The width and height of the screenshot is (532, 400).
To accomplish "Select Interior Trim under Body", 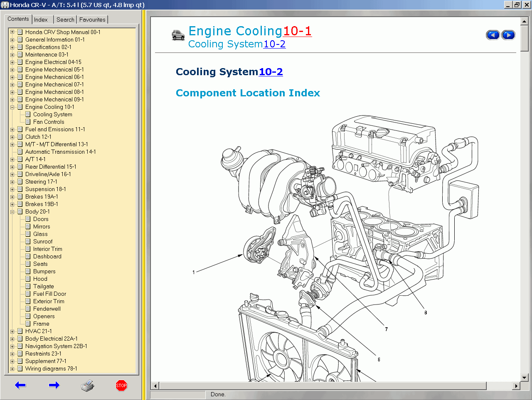I will coord(48,249).
